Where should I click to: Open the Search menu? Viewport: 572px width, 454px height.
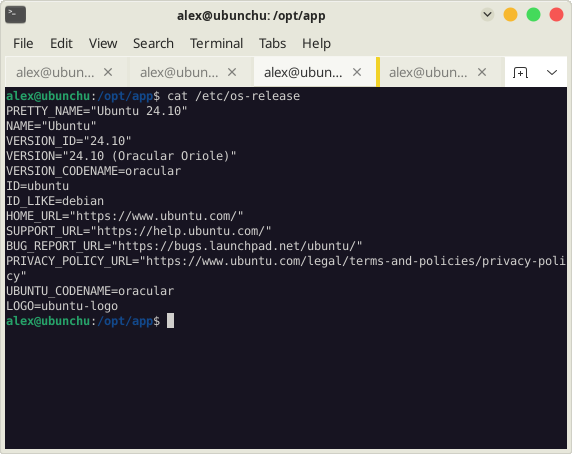(153, 43)
